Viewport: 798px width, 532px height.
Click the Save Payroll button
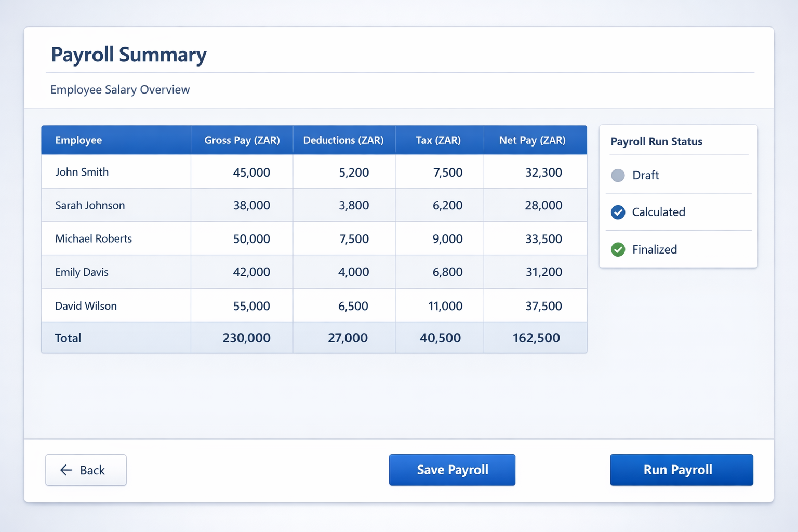click(x=452, y=470)
